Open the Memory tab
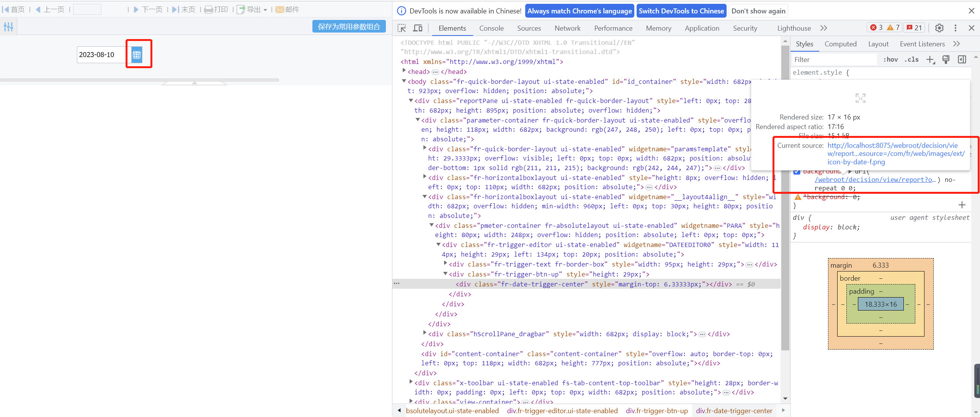 pyautogui.click(x=658, y=28)
